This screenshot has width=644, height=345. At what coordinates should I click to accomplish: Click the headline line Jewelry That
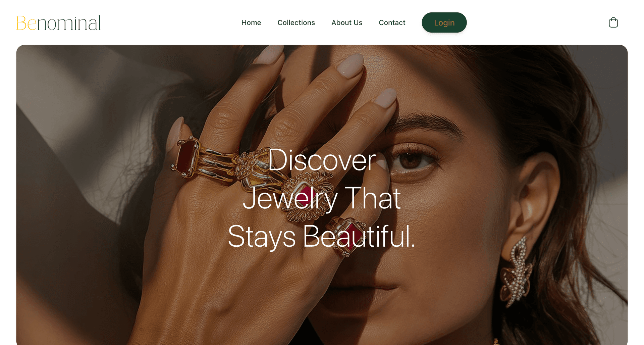pos(322,199)
